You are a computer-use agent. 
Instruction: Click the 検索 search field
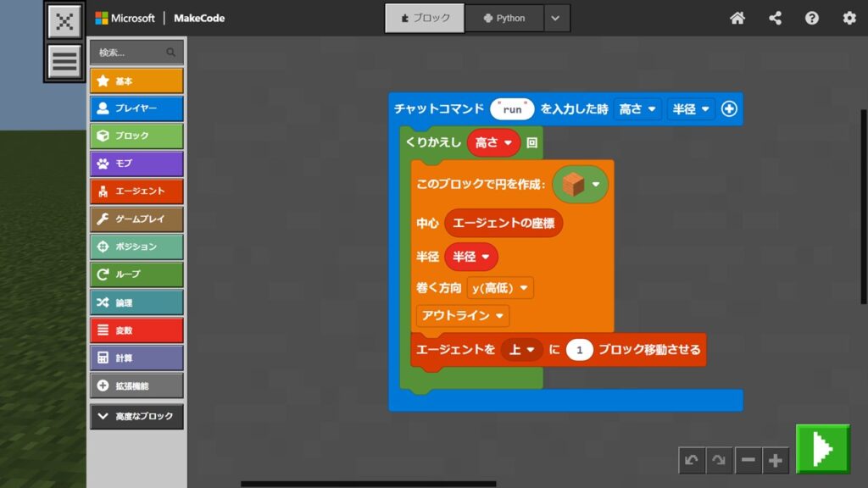coord(131,53)
